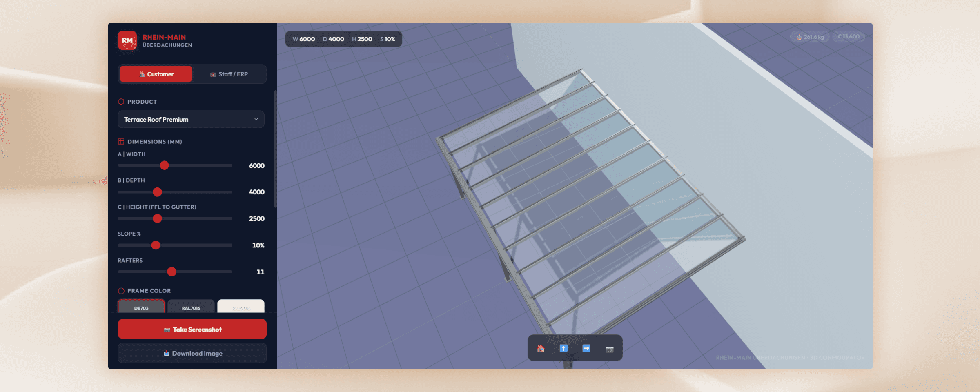Click the Dimensions section grid icon

[121, 141]
